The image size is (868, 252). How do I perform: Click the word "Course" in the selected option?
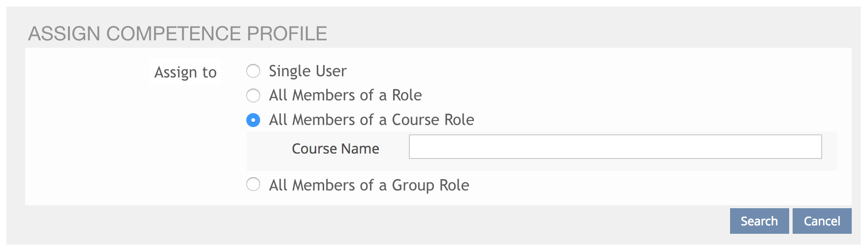[416, 120]
